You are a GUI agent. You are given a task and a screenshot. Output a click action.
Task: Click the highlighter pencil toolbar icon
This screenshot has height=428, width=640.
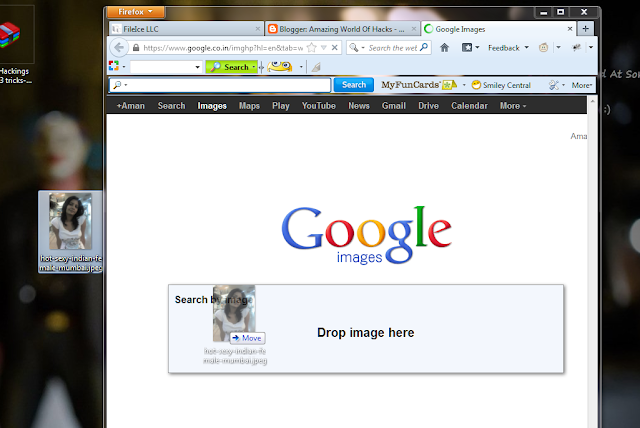[x=316, y=67]
